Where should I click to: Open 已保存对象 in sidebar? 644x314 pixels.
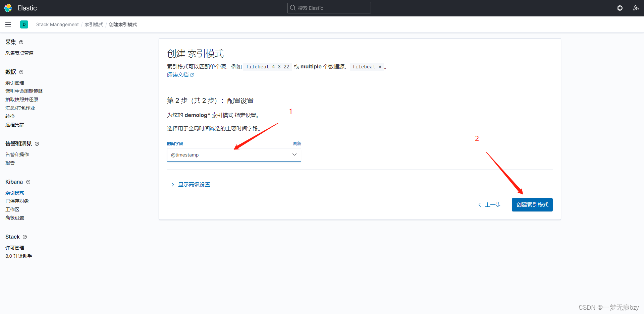point(17,201)
